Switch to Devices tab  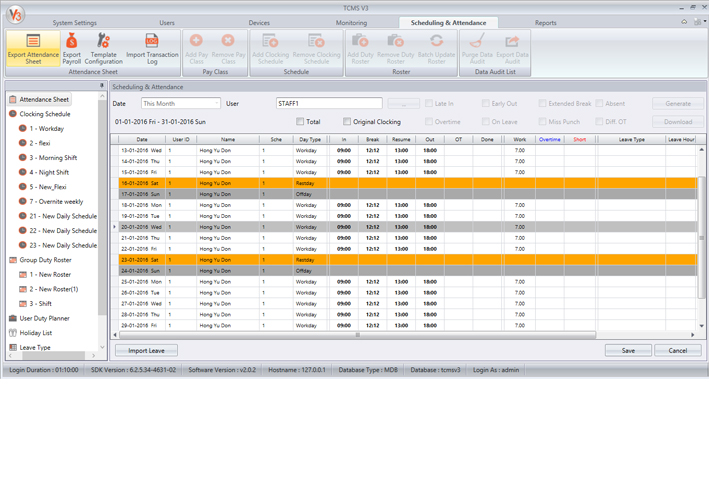coord(259,23)
